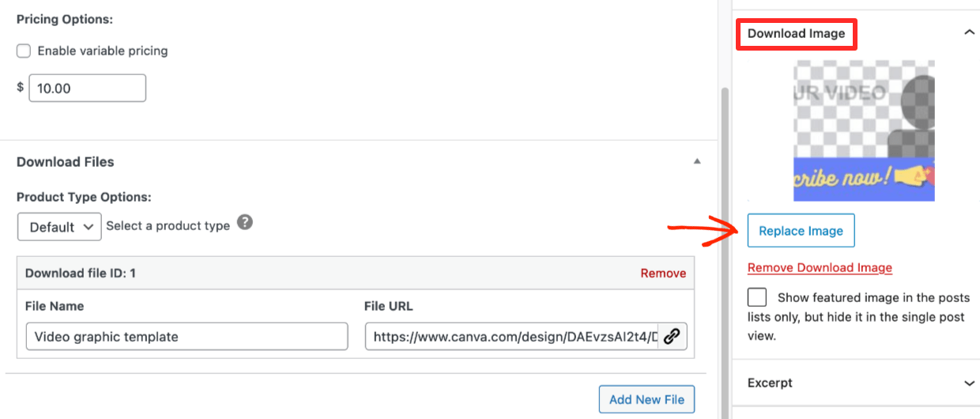
Task: Click the Replace Image button
Action: pyautogui.click(x=801, y=231)
